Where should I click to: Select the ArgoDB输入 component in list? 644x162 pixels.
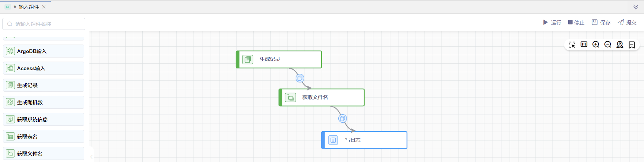pyautogui.click(x=44, y=51)
